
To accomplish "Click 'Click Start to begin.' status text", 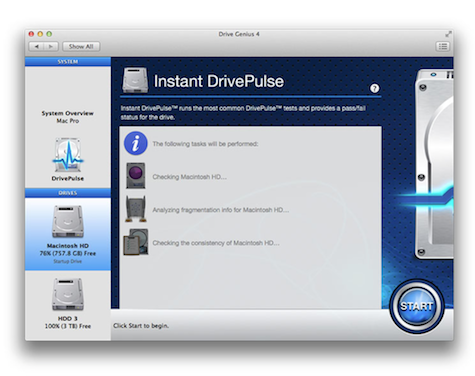I will 141,326.
